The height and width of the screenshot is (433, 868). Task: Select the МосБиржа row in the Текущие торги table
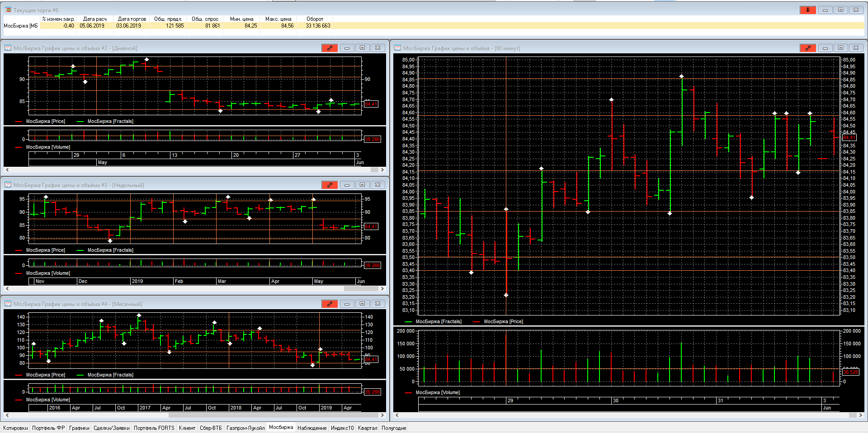coord(434,26)
